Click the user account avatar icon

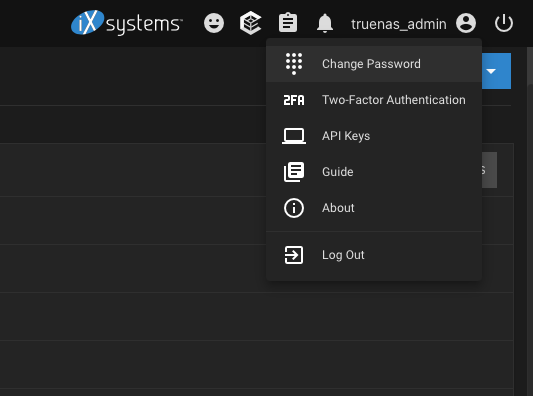tap(466, 23)
